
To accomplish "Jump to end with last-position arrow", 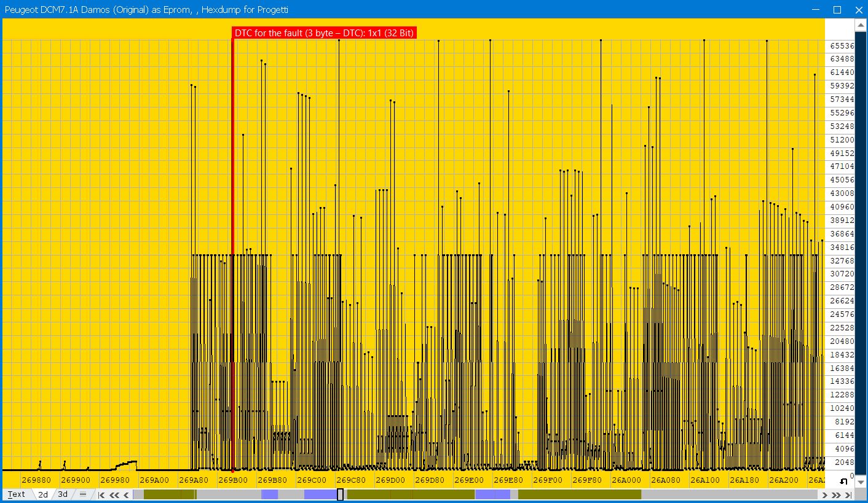I will pyautogui.click(x=848, y=495).
